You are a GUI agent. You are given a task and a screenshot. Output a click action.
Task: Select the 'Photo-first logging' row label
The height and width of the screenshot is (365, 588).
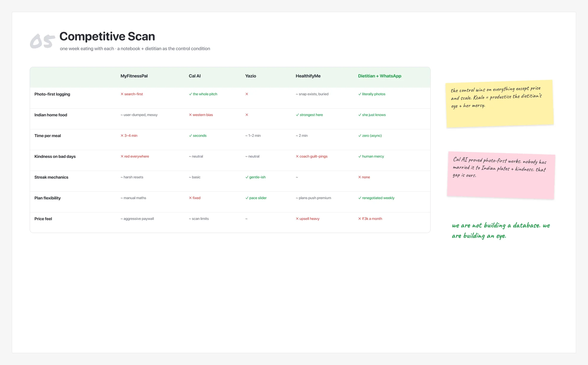click(x=52, y=94)
